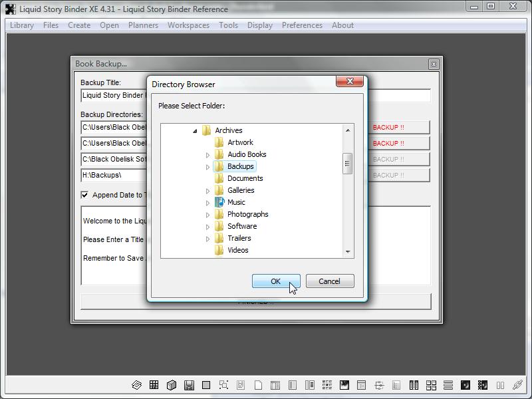The image size is (532, 399).
Task: Click the floppy disk save icon
Action: pos(189,385)
